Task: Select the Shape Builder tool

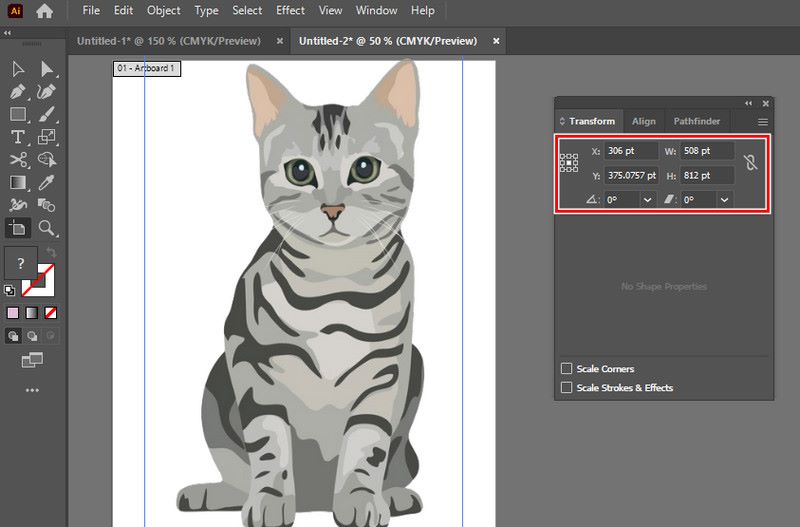Action: pyautogui.click(x=47, y=160)
